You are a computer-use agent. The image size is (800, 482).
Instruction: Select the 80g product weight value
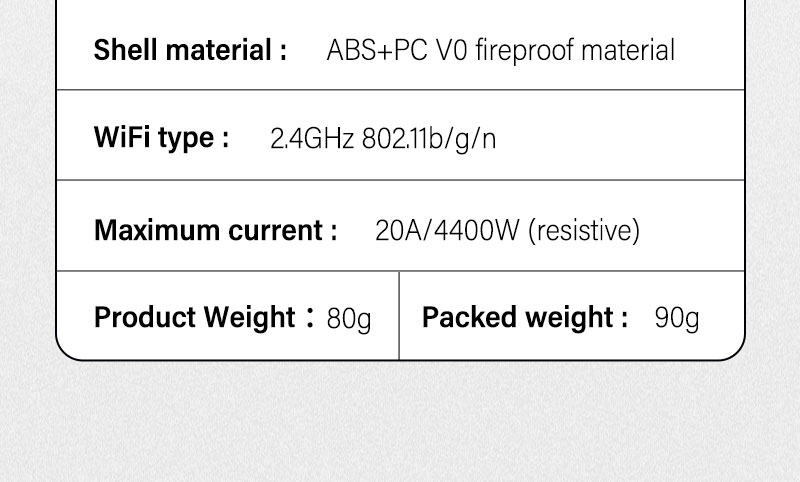pos(349,319)
